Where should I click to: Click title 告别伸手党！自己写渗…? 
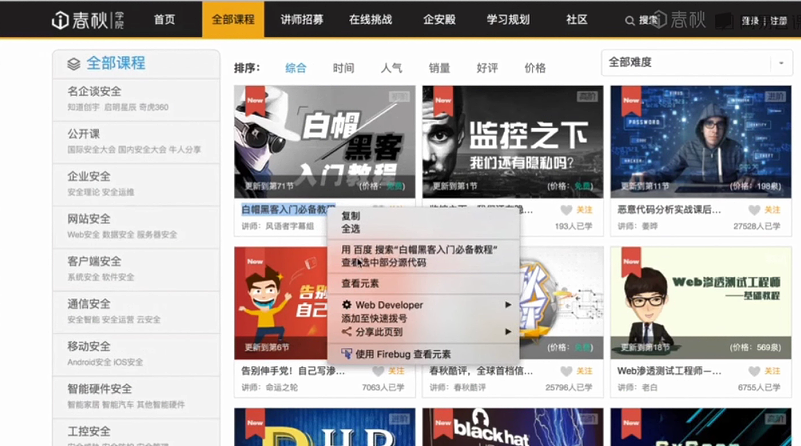pyautogui.click(x=293, y=371)
